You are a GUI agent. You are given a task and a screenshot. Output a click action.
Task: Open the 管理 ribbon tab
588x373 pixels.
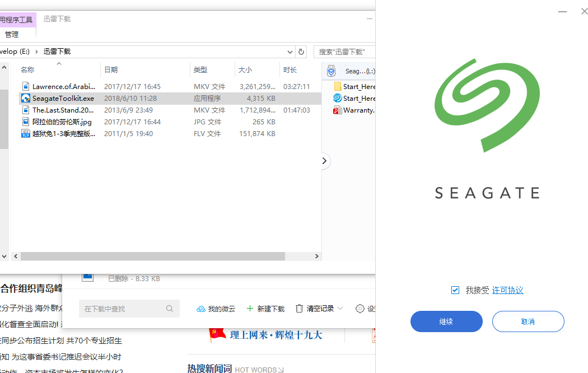(12, 35)
